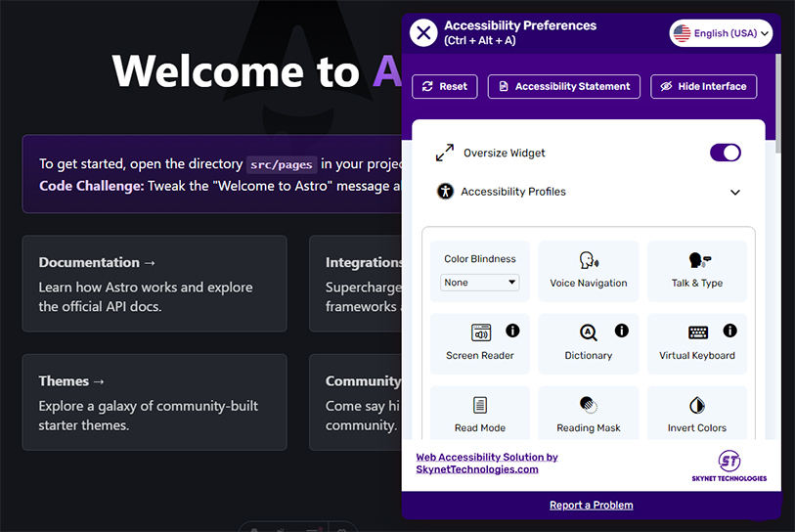Click the US flag icon
Viewport: 795px width, 532px height.
[x=682, y=33]
